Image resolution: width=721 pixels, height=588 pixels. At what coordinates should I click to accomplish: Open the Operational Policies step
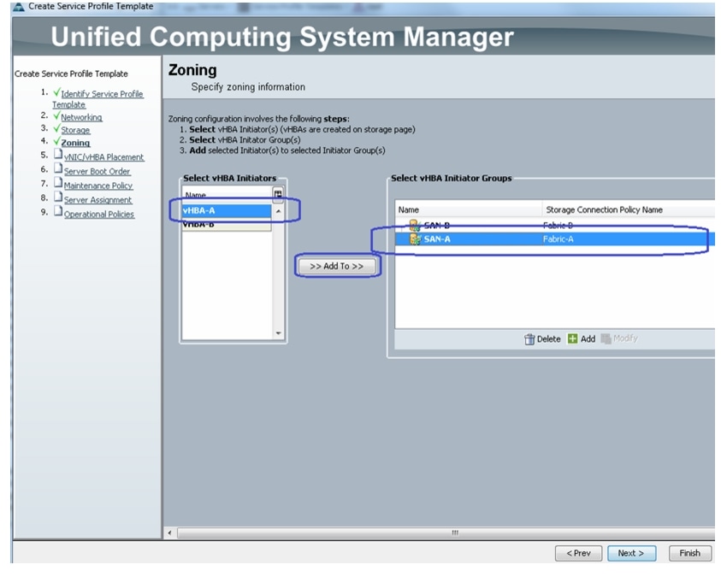point(99,214)
